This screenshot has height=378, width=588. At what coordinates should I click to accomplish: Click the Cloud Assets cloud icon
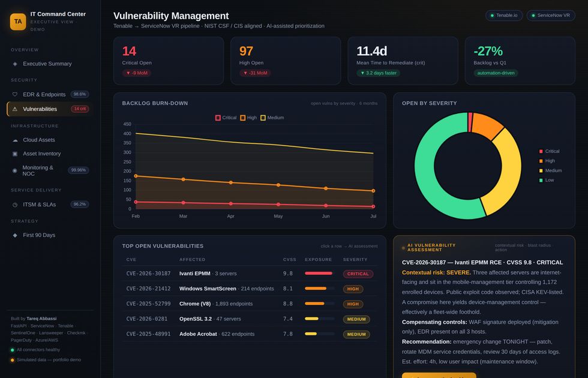15,140
